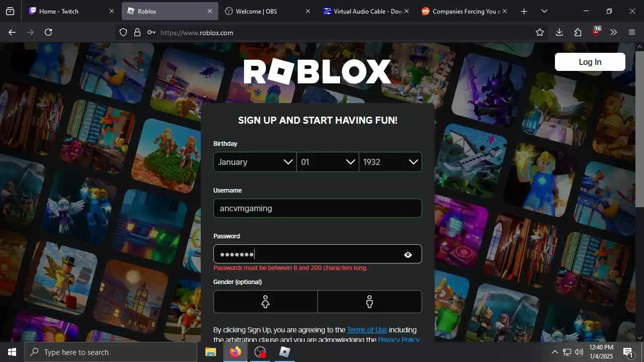Screen dimensions: 644x362
Task: Open File Explorer from taskbar
Action: [211, 352]
